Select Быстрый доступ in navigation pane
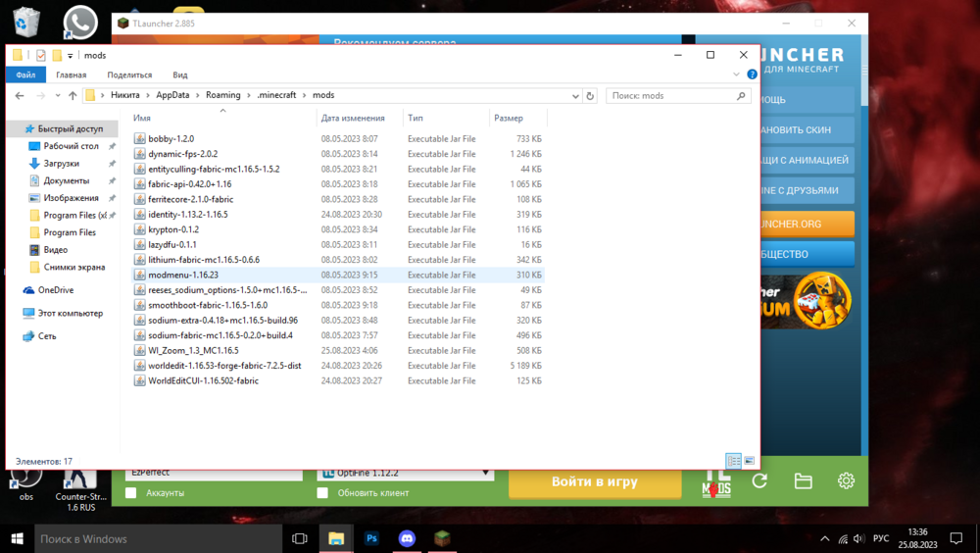The width and height of the screenshot is (980, 553). [63, 128]
